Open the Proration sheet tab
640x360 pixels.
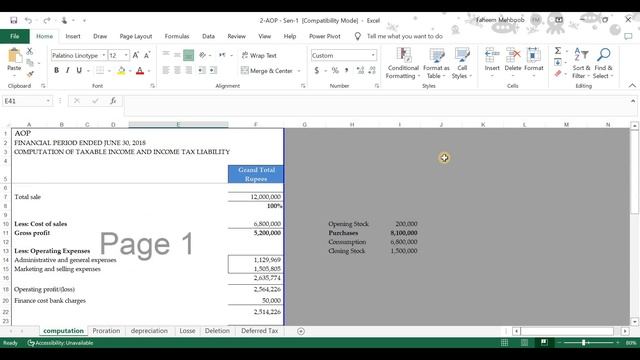(x=106, y=331)
